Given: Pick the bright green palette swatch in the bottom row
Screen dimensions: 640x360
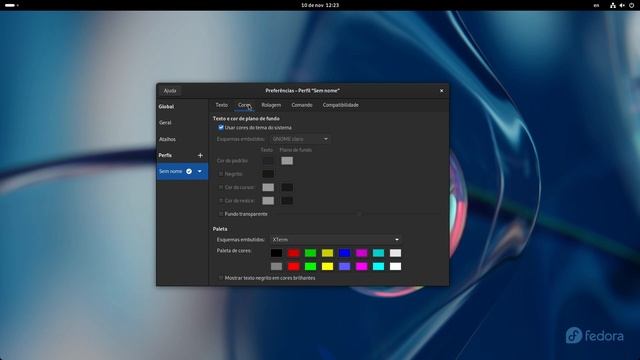Looking at the screenshot, I should [x=310, y=267].
